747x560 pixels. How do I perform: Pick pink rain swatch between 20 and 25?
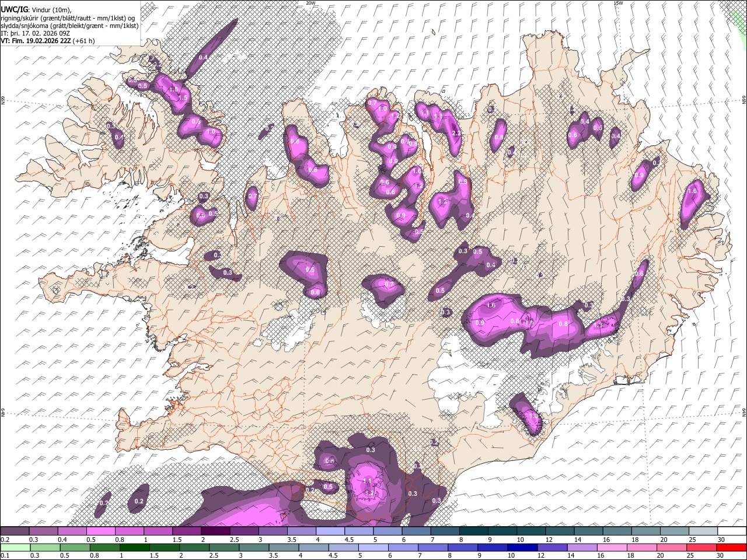pos(672,547)
